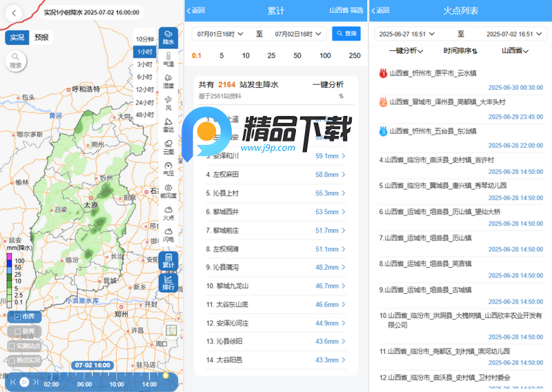Select the 闪电 lightning layer icon
The width and height of the screenshot is (552, 392).
(x=168, y=235)
